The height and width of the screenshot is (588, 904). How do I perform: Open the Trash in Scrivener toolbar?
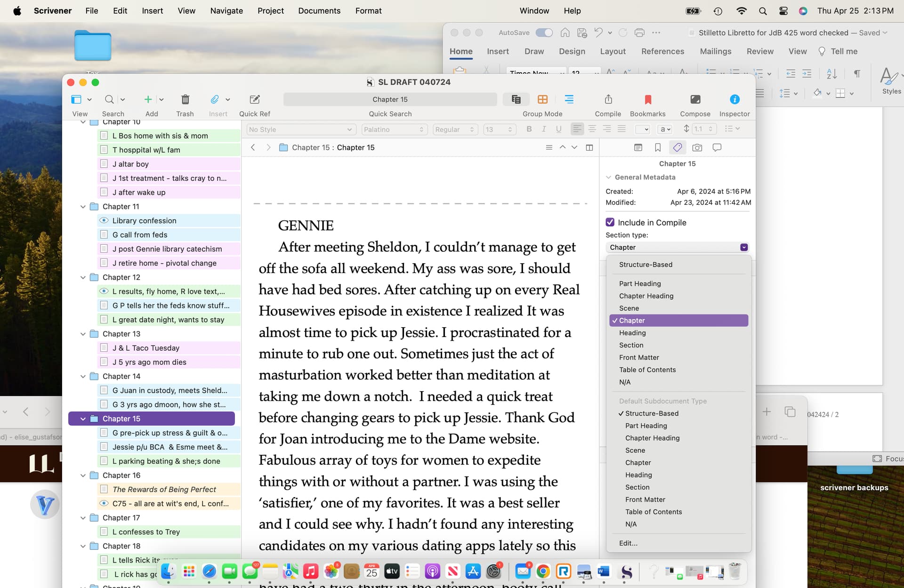(x=185, y=99)
